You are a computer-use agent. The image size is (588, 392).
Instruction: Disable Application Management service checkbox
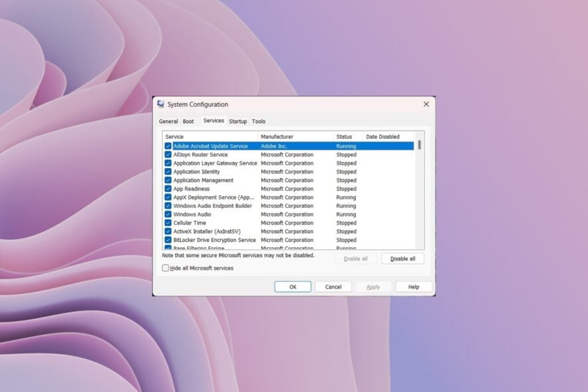click(x=168, y=180)
